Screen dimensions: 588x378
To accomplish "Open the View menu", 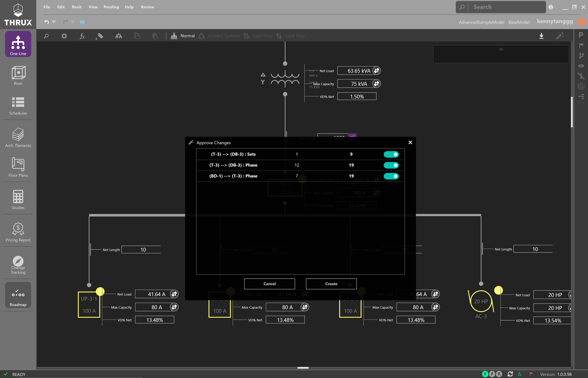I will 93,7.
